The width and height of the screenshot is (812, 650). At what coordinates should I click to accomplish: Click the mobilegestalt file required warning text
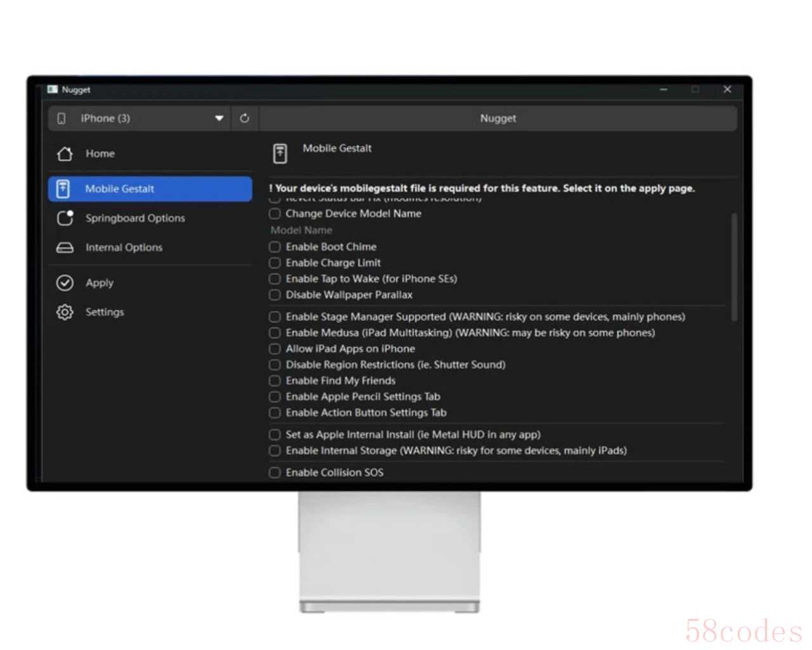pos(482,188)
